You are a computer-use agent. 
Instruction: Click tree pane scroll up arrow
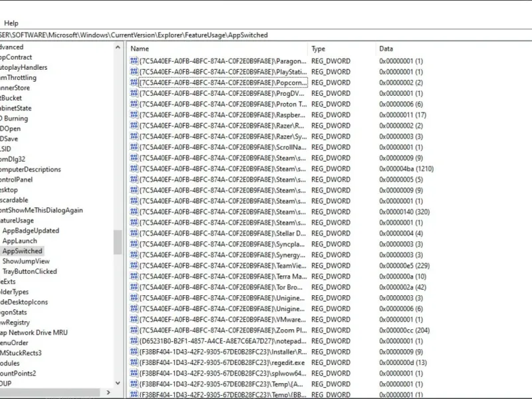pyautogui.click(x=118, y=47)
